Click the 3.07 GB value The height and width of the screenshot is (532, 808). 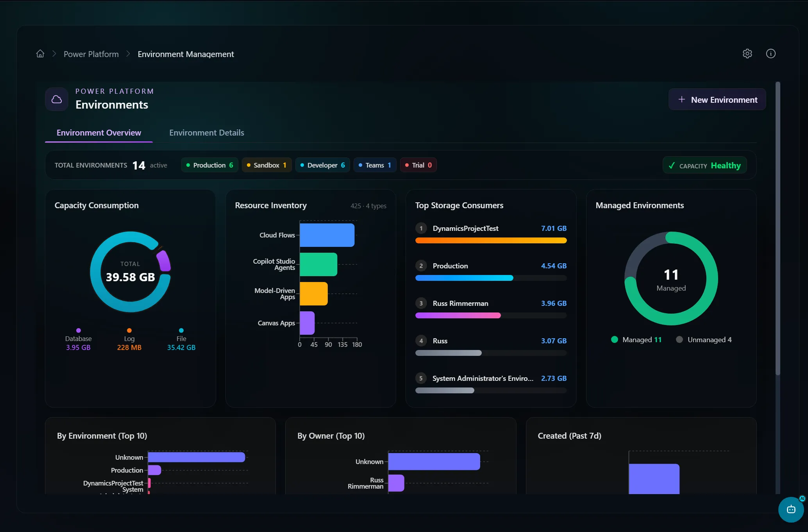click(x=554, y=341)
